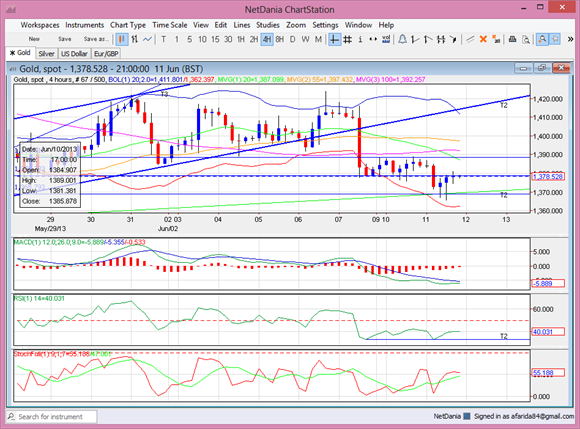Select weekly 'W' time scale
The width and height of the screenshot is (580, 429).
click(x=306, y=39)
